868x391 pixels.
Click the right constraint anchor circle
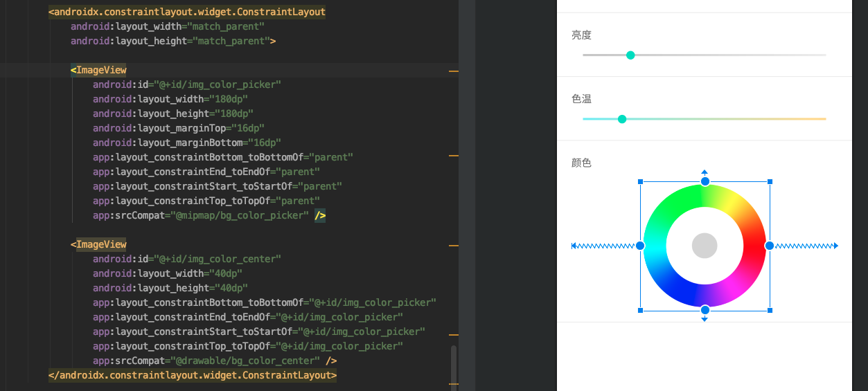pyautogui.click(x=769, y=246)
